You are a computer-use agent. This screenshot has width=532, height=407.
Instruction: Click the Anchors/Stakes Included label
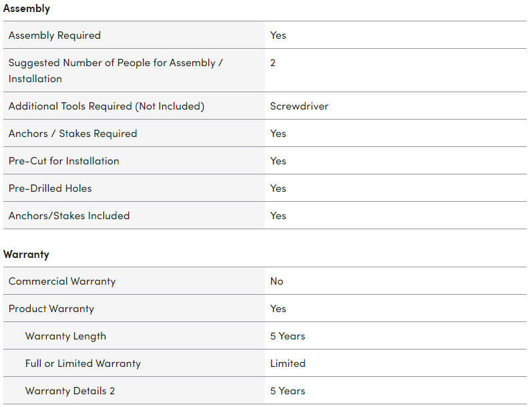tap(69, 215)
